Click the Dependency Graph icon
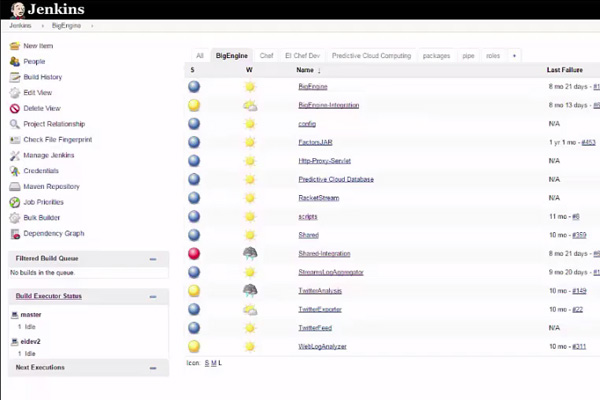The height and width of the screenshot is (400, 600). click(15, 233)
